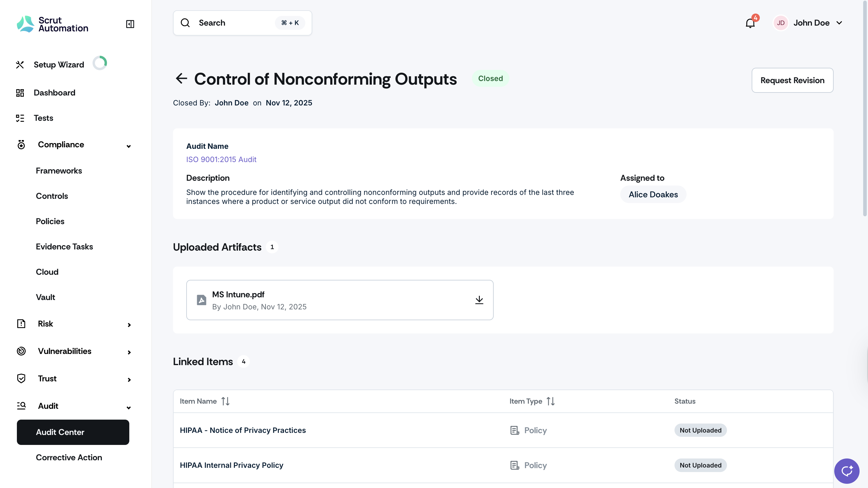868x488 pixels.
Task: Click the Setup Wizard progress ring
Action: click(100, 63)
